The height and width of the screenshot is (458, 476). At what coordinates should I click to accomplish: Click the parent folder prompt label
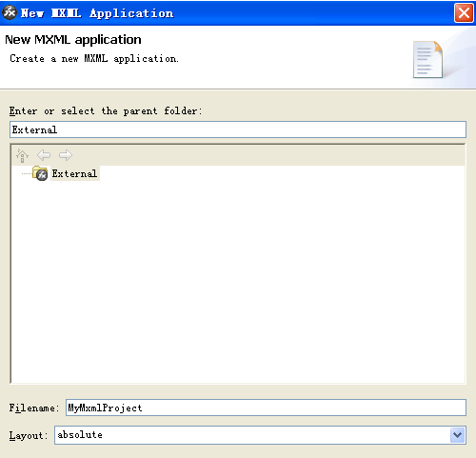tap(106, 111)
